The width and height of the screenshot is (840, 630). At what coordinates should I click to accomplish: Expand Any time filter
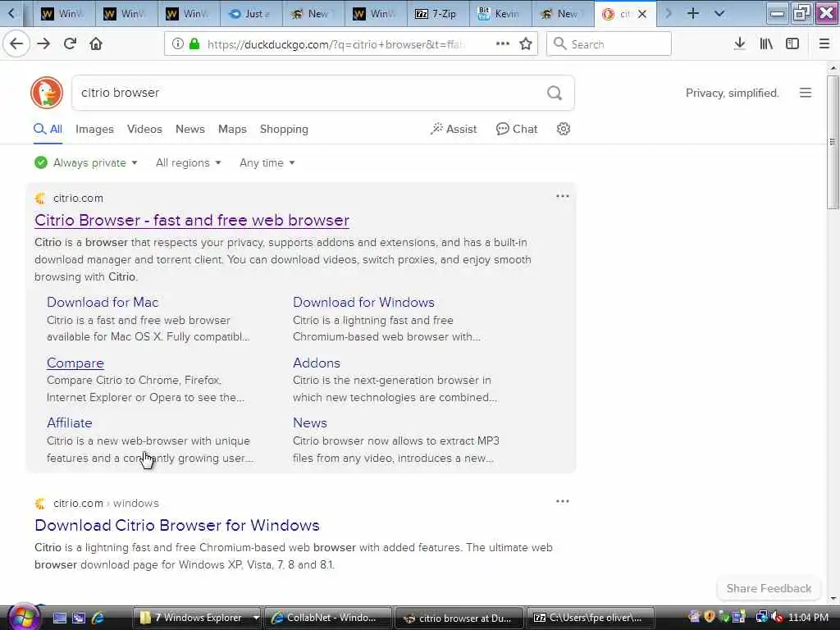click(267, 163)
